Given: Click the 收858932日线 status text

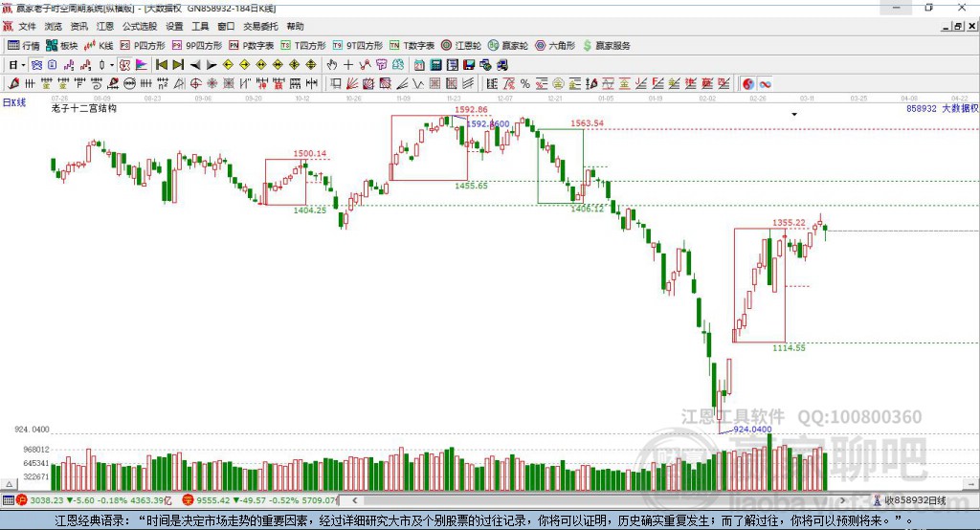Looking at the screenshot, I should (x=914, y=500).
